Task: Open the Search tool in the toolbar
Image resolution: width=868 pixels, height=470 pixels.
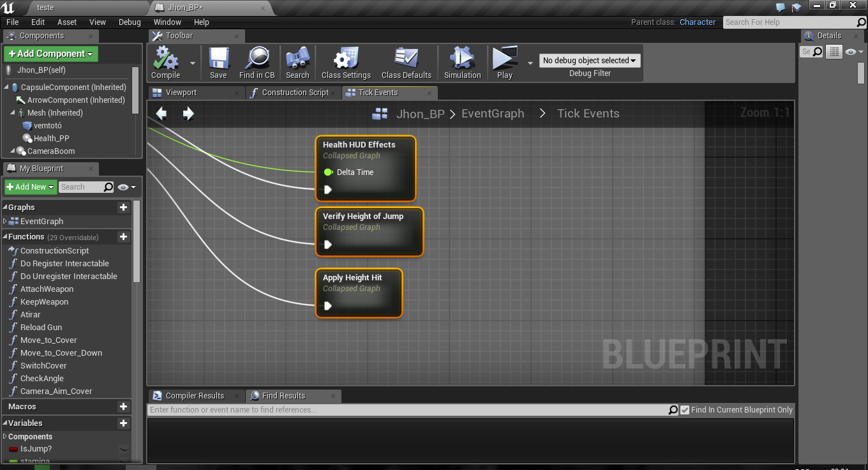Action: [x=297, y=62]
